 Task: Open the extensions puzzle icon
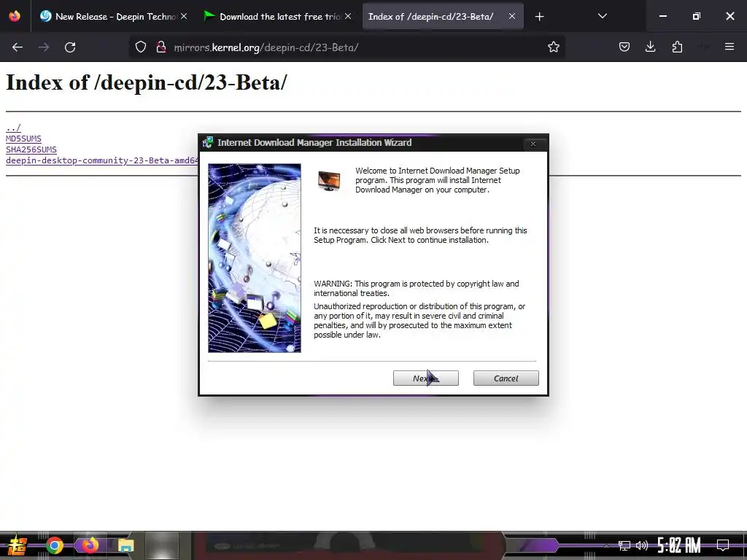point(677,47)
